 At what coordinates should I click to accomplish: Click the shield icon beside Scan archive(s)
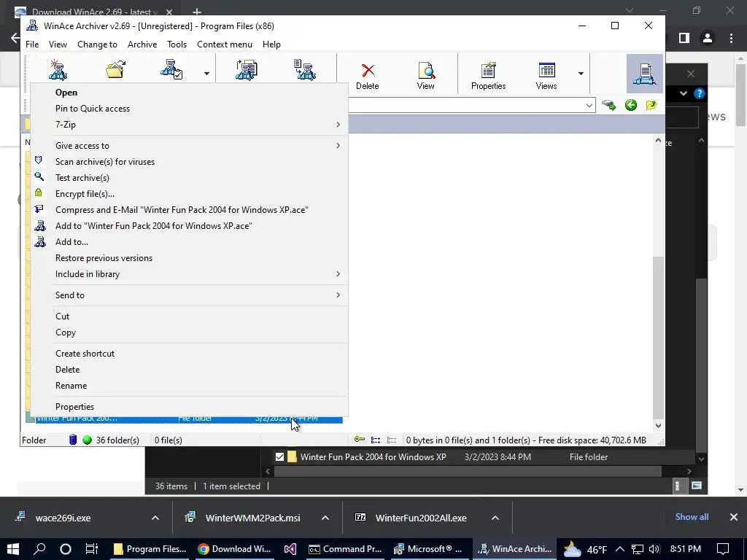[x=39, y=160]
